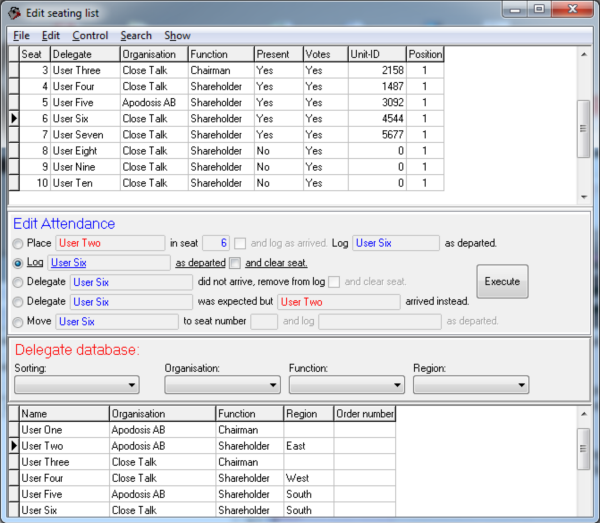
Task: Click the seating list scrollbar down arrow
Action: click(584, 197)
